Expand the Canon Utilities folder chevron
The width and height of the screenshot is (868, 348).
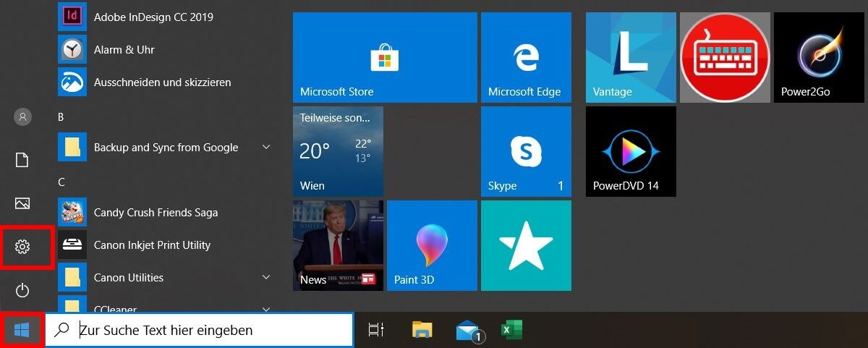point(265,277)
